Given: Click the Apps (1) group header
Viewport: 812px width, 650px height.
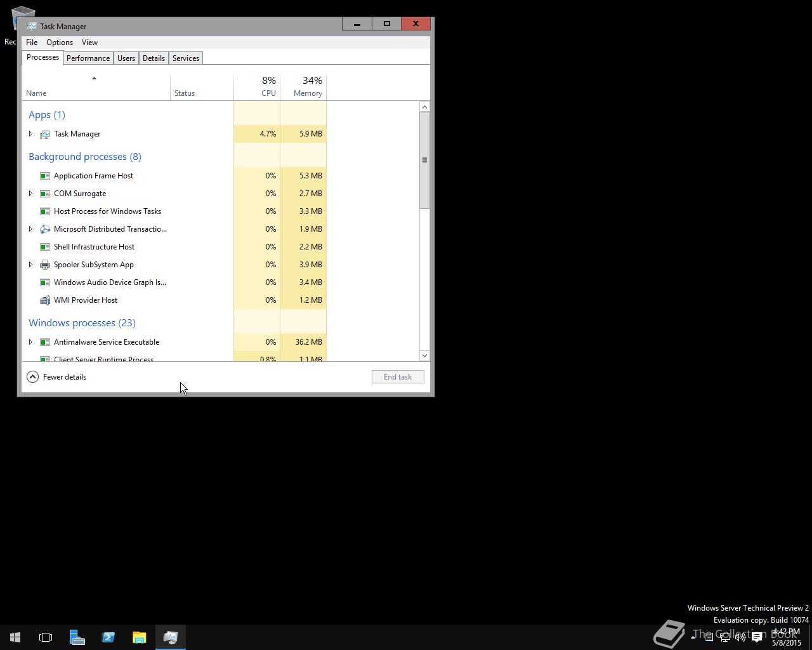Looking at the screenshot, I should pos(47,115).
